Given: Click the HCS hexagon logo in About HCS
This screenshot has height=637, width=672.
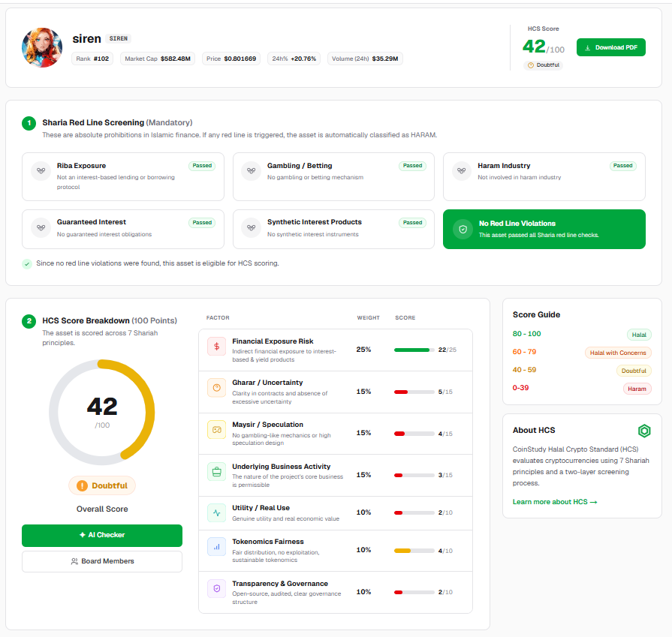Looking at the screenshot, I should [x=644, y=431].
